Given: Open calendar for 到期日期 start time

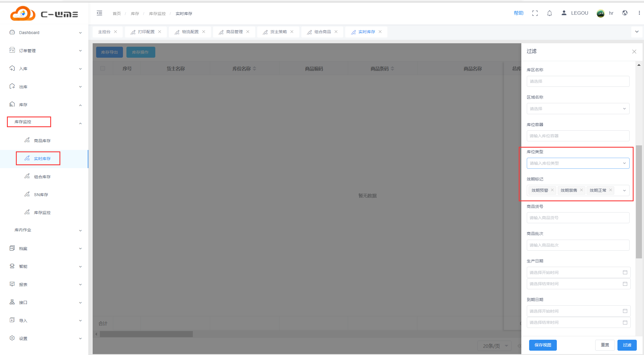Looking at the screenshot, I should tap(625, 311).
